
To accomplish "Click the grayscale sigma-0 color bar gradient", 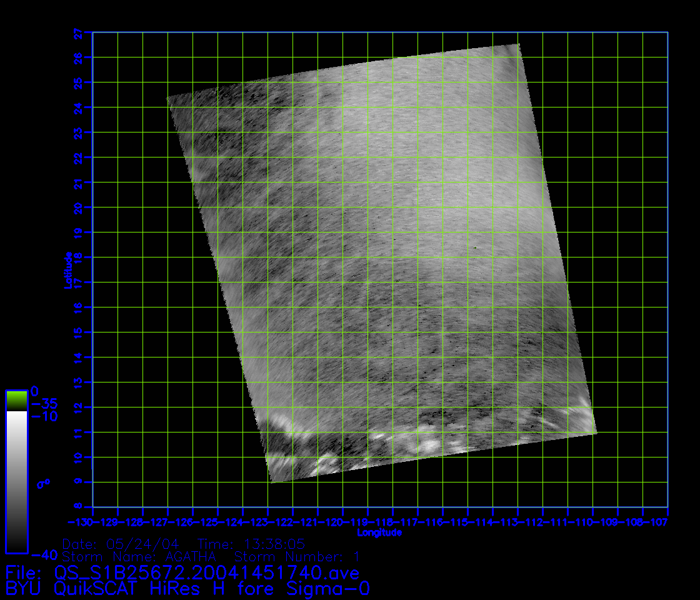I will pyautogui.click(x=16, y=481).
